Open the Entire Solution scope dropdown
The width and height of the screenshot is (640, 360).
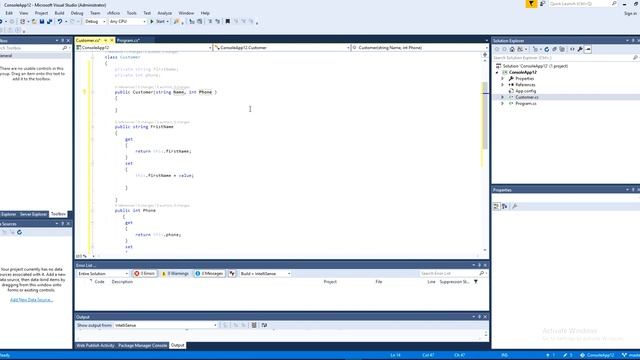[x=103, y=273]
